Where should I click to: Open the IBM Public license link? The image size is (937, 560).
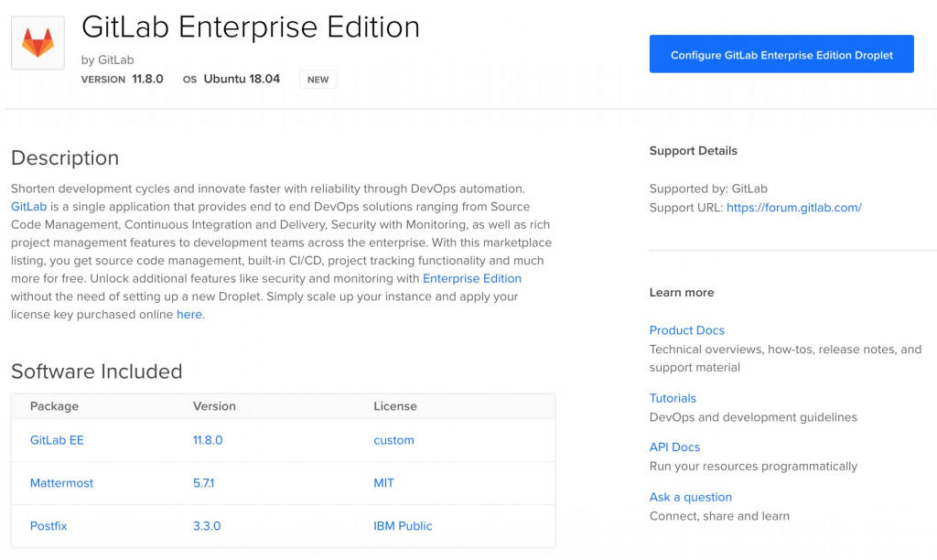click(403, 526)
